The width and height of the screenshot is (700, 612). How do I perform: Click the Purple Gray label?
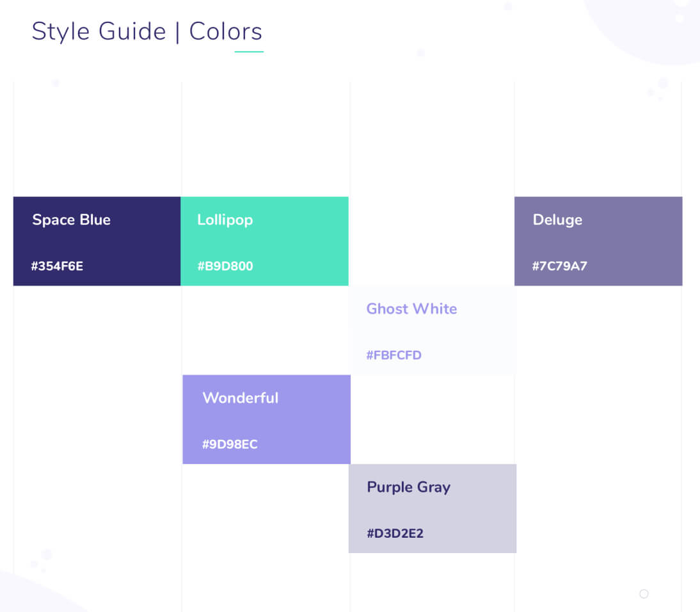[x=408, y=487]
